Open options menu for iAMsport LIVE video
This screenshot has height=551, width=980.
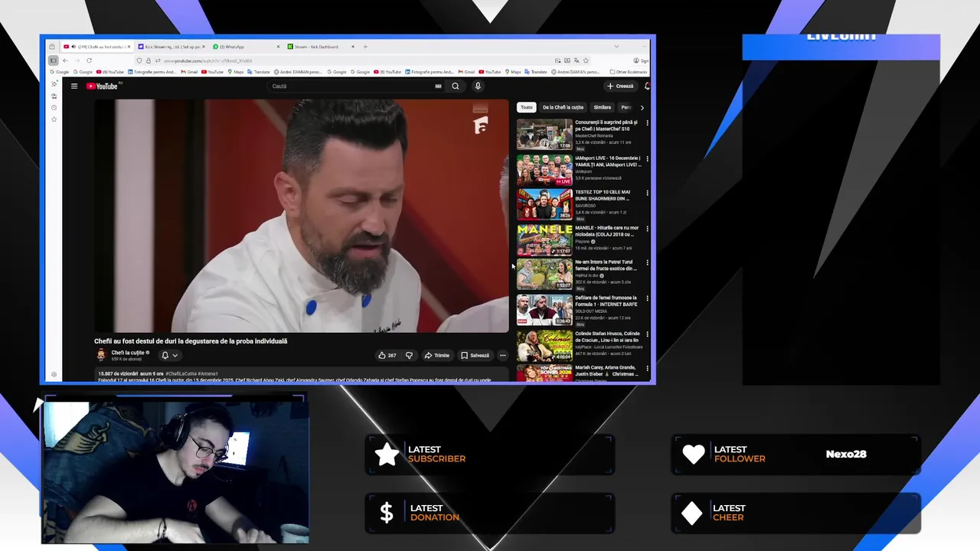[x=647, y=159]
